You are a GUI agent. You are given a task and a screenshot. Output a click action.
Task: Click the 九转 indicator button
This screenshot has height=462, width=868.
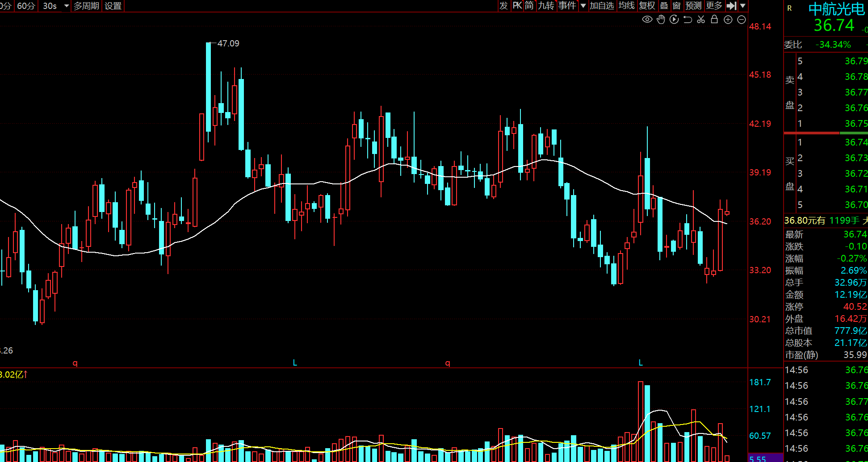[x=546, y=6]
